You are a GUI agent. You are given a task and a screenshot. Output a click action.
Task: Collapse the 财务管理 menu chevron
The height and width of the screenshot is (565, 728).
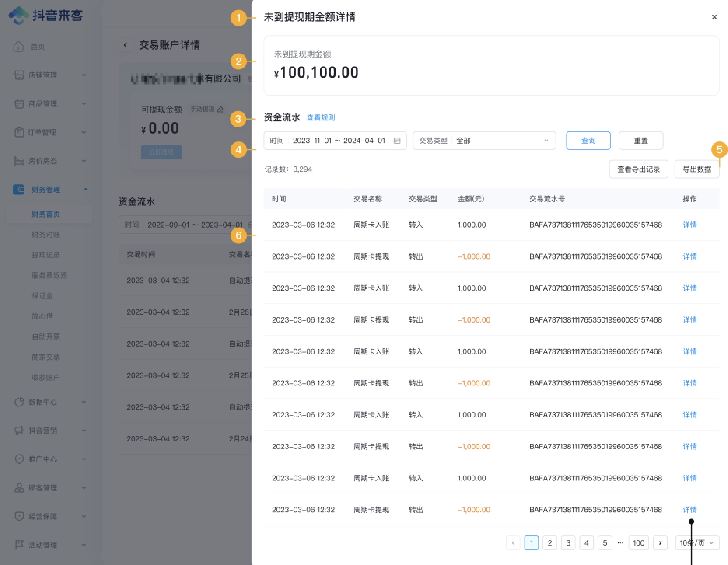pos(86,189)
